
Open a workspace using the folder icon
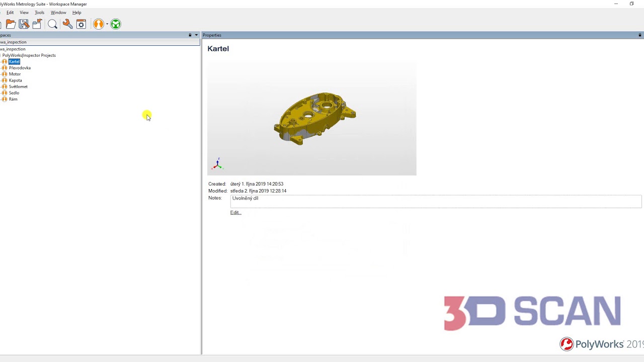pyautogui.click(x=11, y=24)
